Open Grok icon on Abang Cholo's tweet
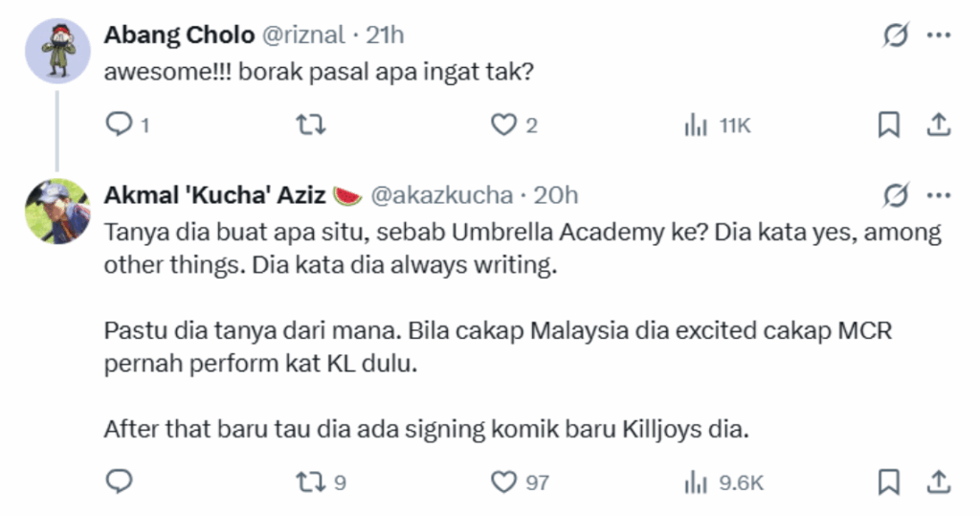980x516 pixels. click(x=896, y=35)
